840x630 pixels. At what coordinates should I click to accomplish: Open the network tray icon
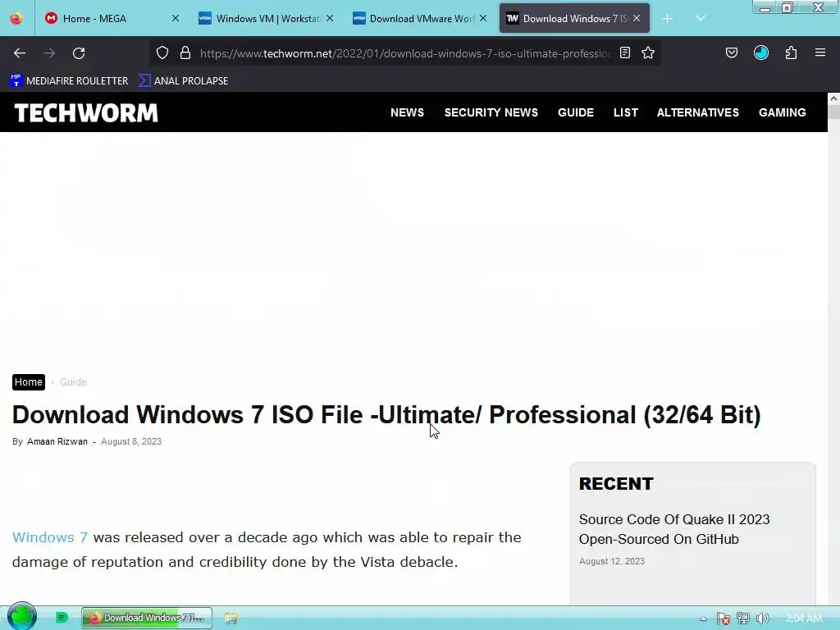coord(742,619)
